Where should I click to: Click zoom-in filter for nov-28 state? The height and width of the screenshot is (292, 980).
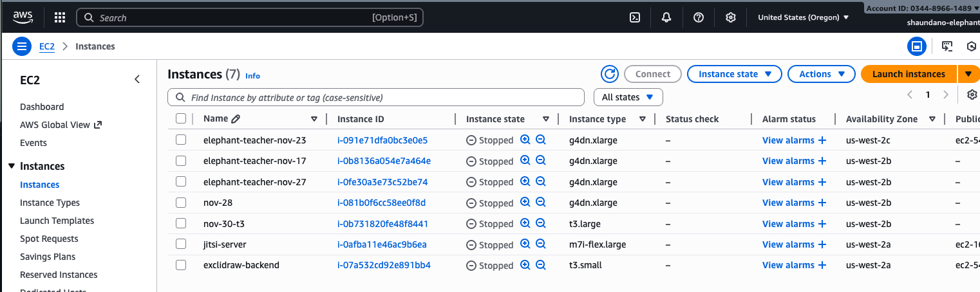click(x=525, y=203)
